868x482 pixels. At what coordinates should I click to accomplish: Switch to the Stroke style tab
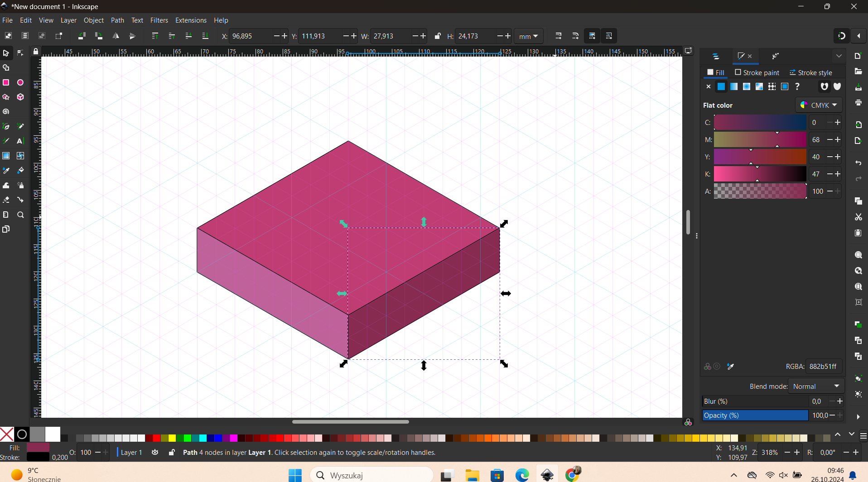pyautogui.click(x=810, y=72)
